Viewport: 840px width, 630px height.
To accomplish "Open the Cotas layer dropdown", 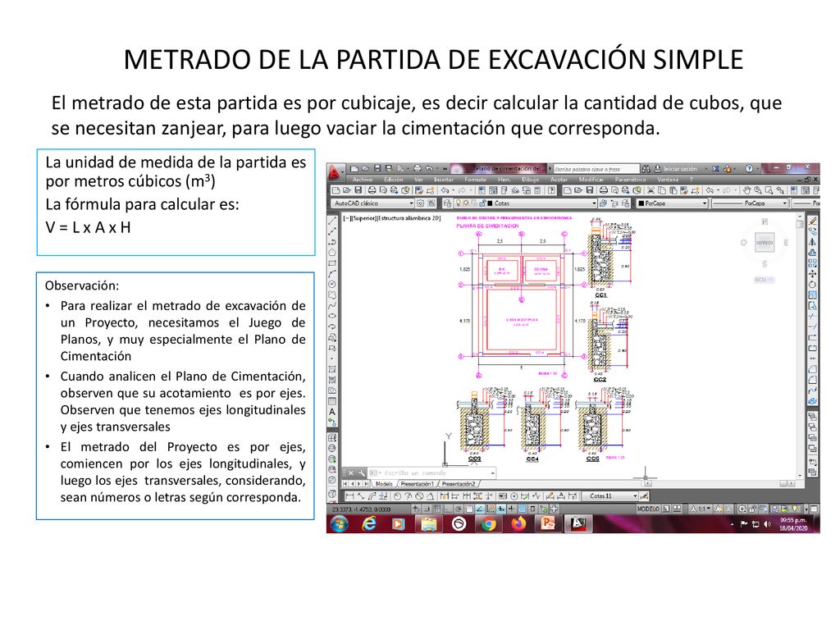I will (x=526, y=203).
